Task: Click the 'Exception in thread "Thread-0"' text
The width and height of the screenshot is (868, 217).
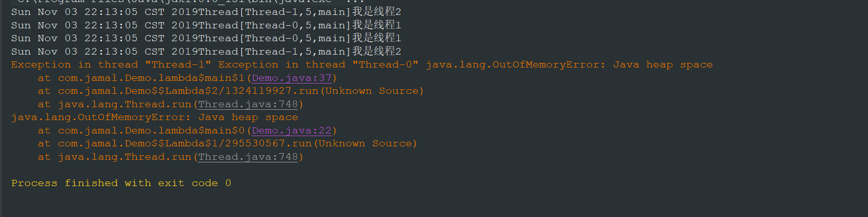Action: 318,64
